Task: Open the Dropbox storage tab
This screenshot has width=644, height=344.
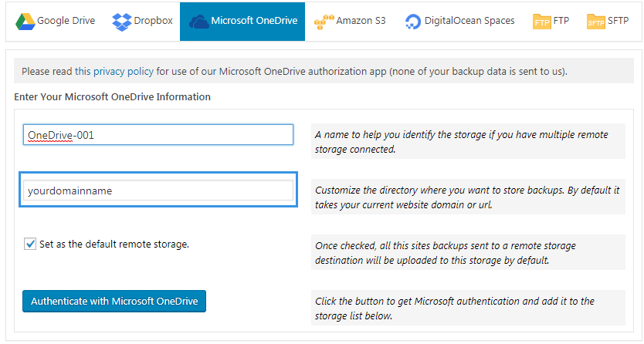Action: [x=142, y=22]
